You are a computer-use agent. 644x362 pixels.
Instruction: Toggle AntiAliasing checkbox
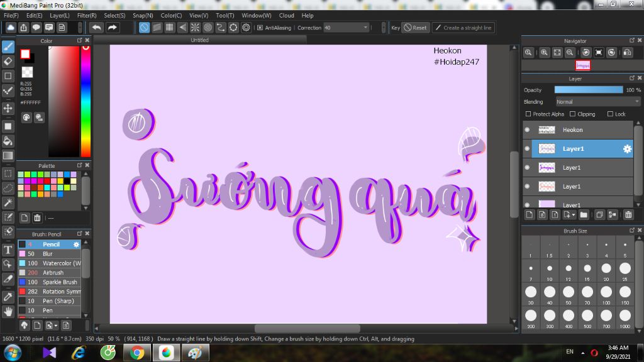(x=260, y=28)
